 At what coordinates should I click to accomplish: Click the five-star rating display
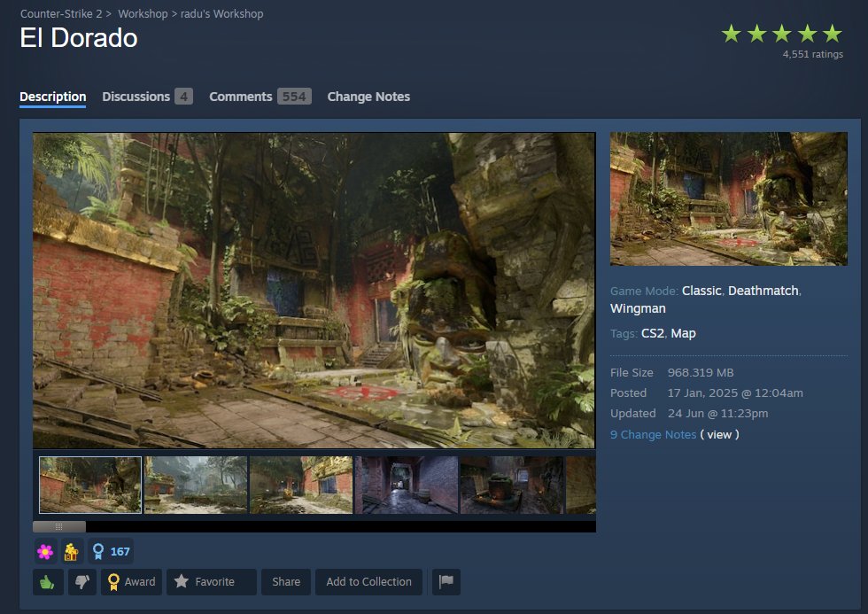click(x=781, y=34)
